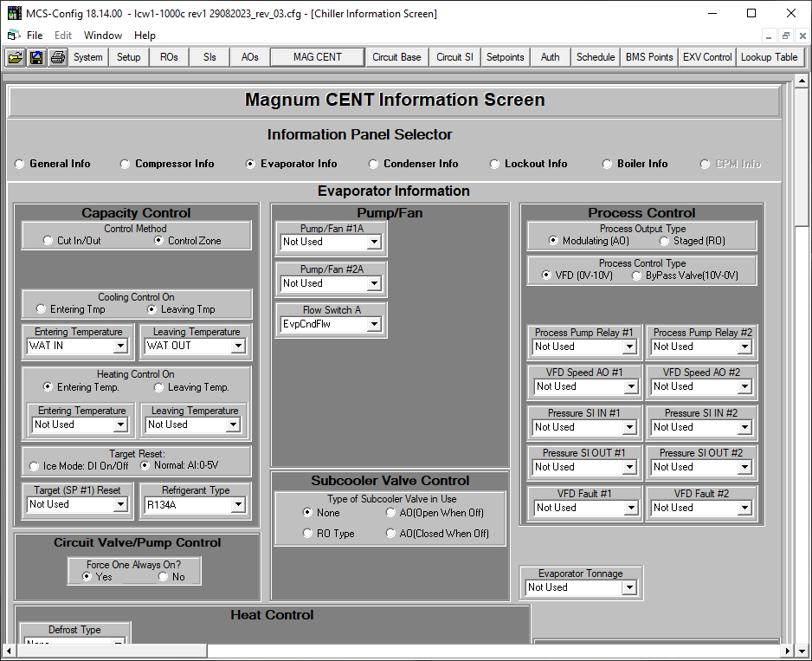This screenshot has width=812, height=661.
Task: Click the MCS-Config application icon in title bar
Action: coord(14,13)
